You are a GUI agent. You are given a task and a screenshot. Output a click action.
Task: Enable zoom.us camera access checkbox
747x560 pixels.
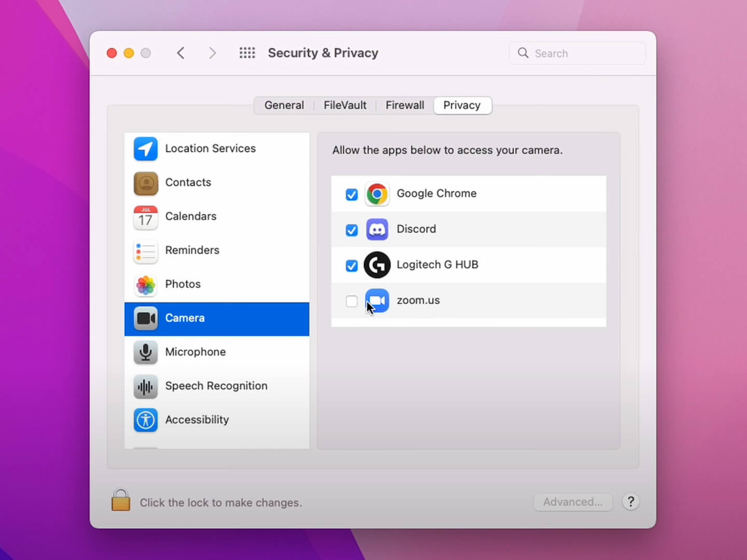(x=352, y=301)
